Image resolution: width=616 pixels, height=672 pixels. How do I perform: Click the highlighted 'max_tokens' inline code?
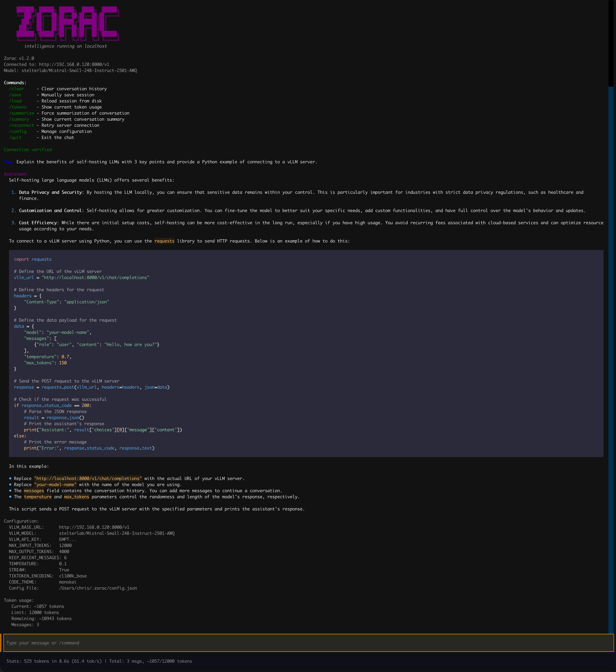77,497
